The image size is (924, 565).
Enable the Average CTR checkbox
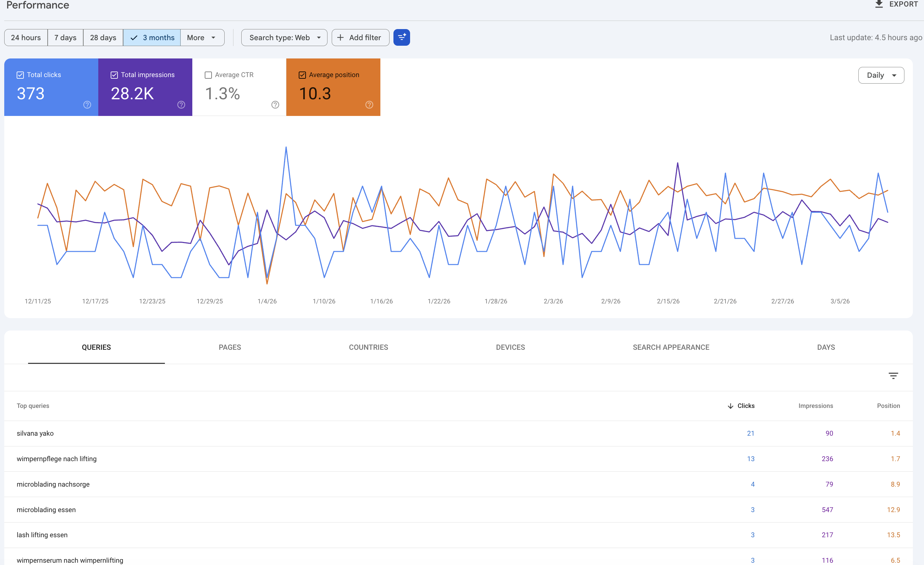click(x=209, y=75)
